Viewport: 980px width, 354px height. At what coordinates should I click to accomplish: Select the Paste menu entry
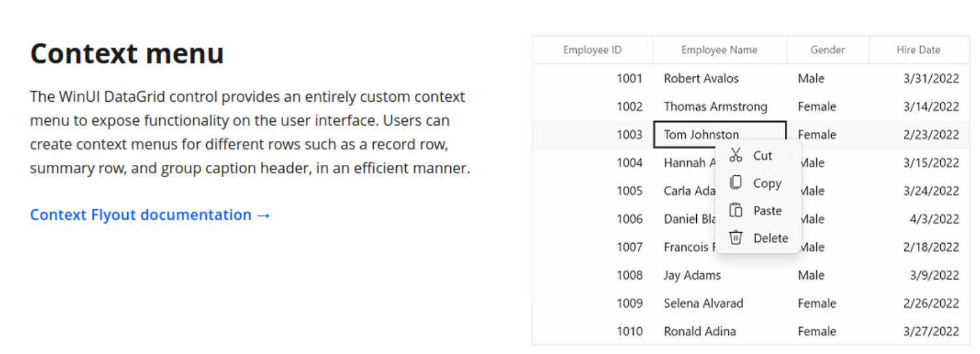[767, 211]
